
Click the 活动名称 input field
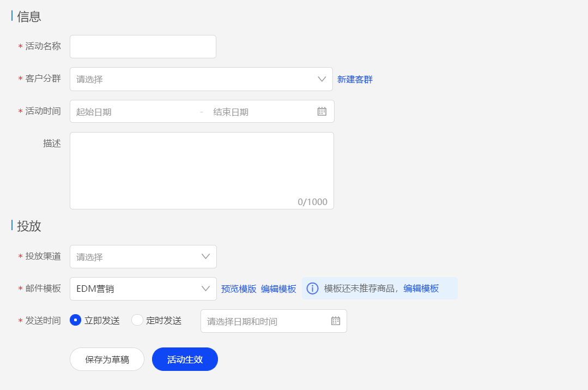click(x=142, y=46)
